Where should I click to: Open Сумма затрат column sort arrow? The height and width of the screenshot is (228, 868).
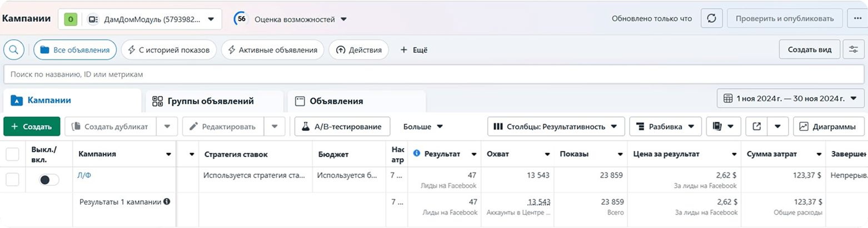click(819, 154)
